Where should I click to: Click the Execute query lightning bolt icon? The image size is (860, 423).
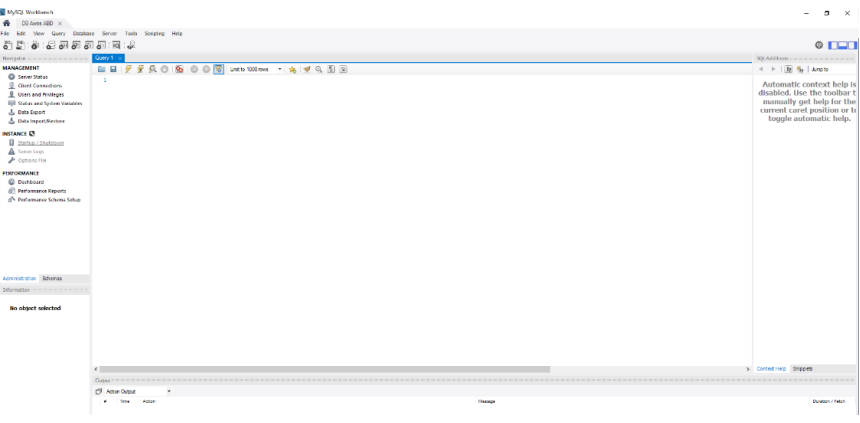coord(128,69)
